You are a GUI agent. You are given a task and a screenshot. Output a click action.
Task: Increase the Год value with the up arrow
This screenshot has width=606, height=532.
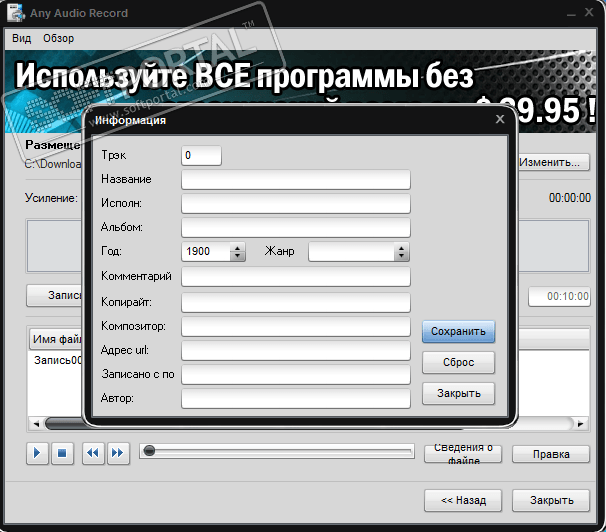[x=237, y=247]
